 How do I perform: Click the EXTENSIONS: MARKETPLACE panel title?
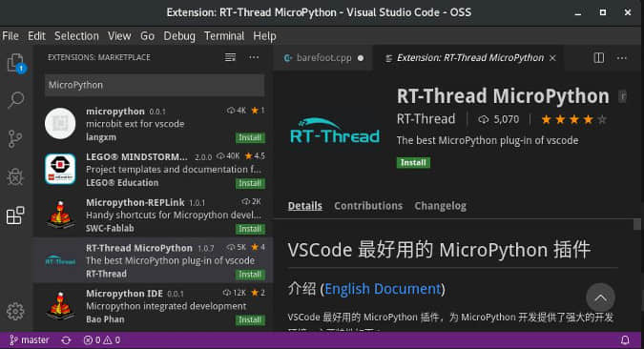pyautogui.click(x=99, y=57)
